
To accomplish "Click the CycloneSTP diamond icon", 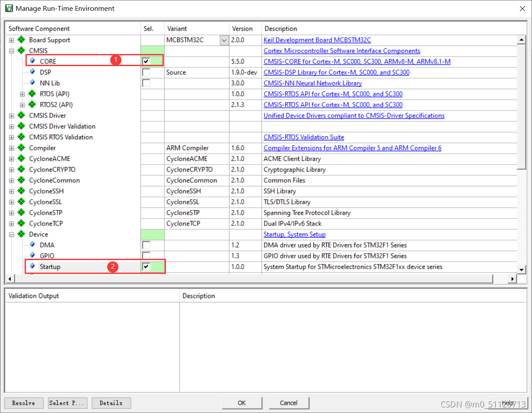I will [x=21, y=213].
